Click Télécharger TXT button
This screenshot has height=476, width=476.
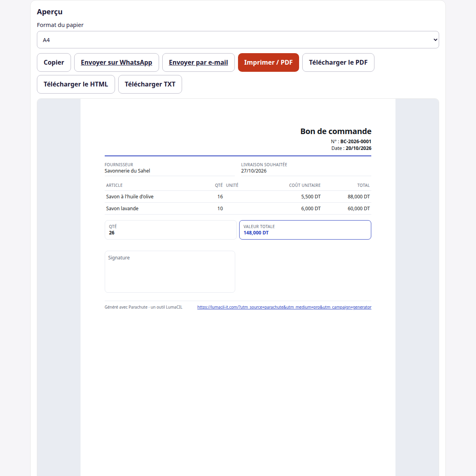point(150,84)
